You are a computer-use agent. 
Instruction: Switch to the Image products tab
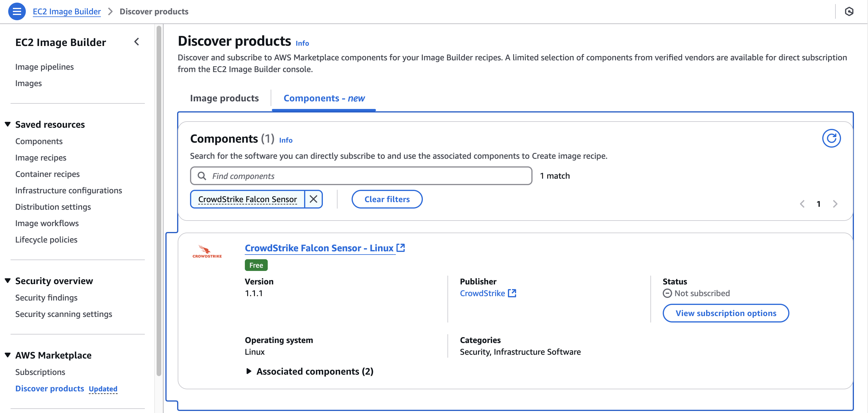[x=224, y=98]
